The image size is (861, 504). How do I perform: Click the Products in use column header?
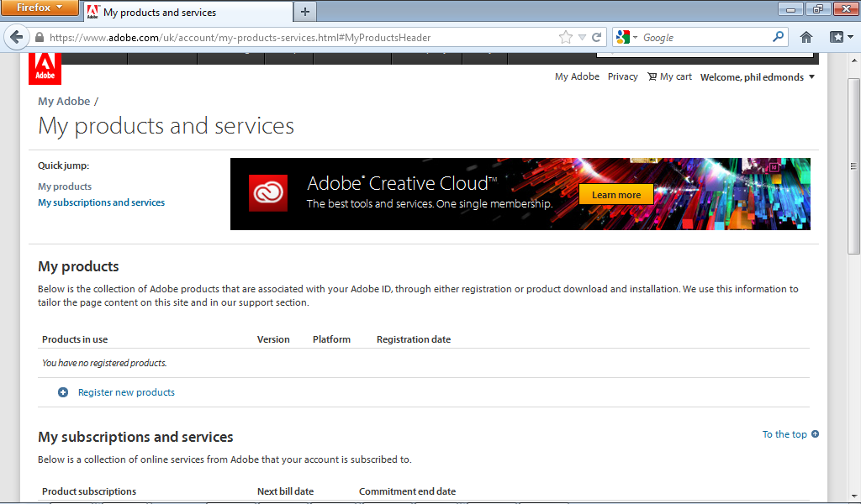point(75,339)
